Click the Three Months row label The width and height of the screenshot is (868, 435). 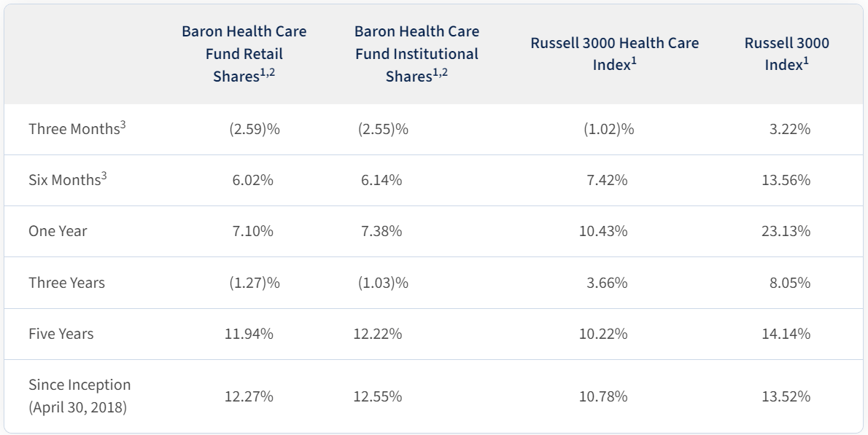pyautogui.click(x=77, y=129)
